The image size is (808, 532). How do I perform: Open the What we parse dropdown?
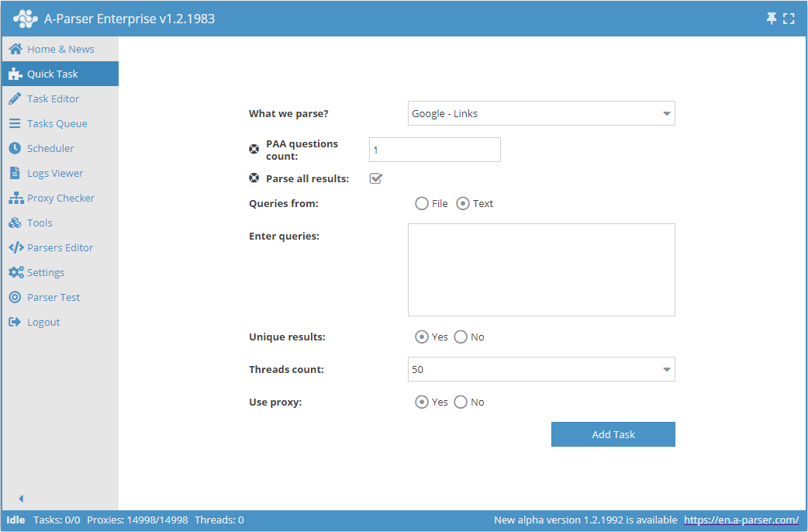541,113
